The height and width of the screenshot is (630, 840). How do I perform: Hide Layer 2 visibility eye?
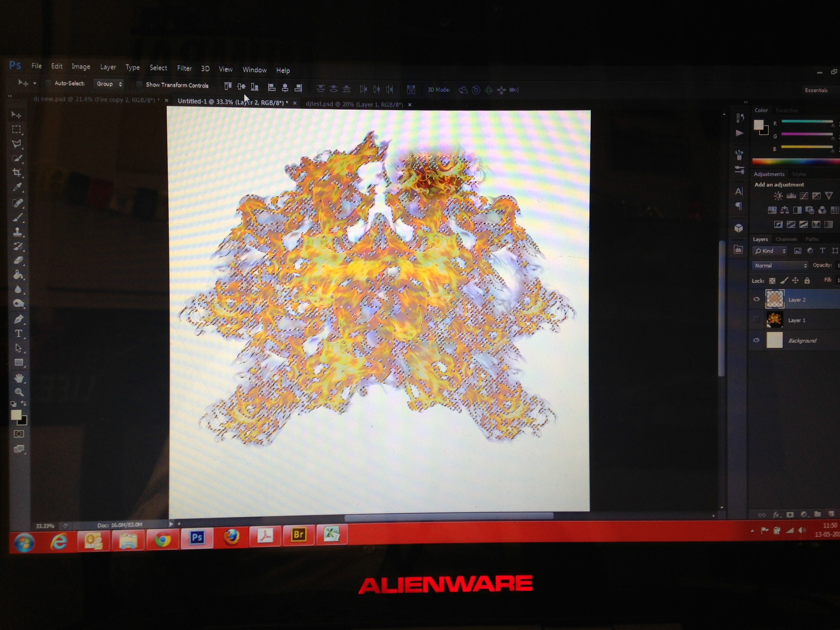(756, 299)
